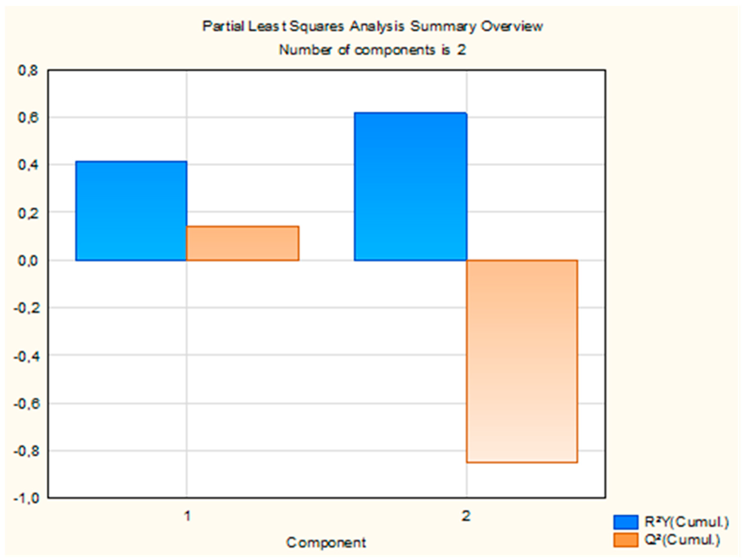This screenshot has width=742, height=560.
Task: Click the 0,4 y-axis tick label
Action: coord(28,165)
